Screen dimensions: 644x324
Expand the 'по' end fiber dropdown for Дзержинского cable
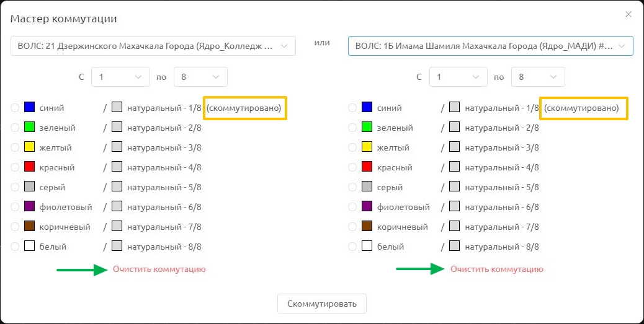click(200, 77)
